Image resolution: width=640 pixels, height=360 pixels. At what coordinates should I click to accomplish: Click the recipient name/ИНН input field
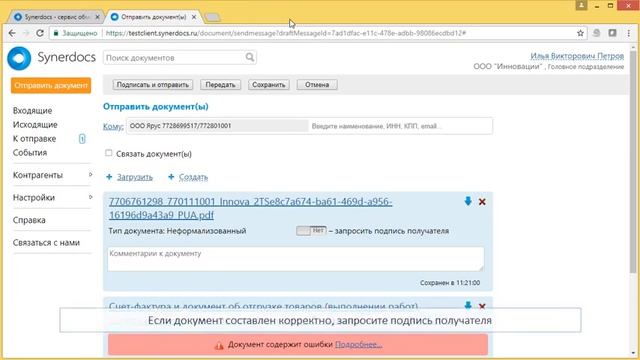point(400,126)
